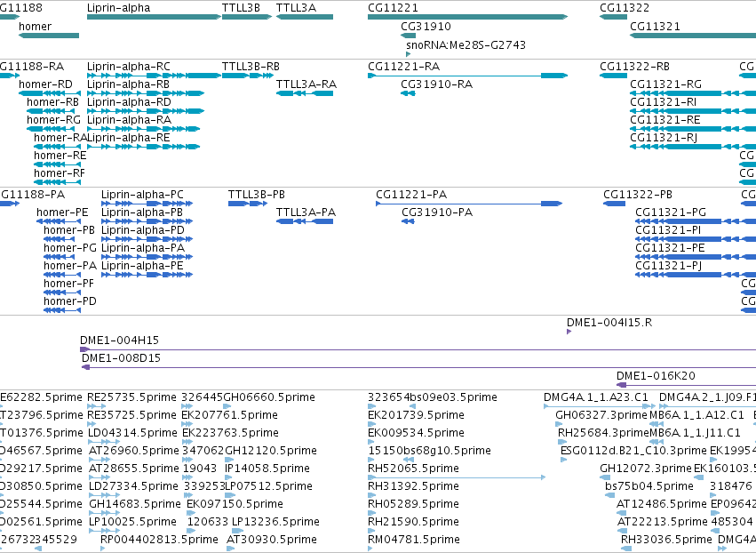This screenshot has height=553, width=756.
Task: Select EST RH31392.5prime
Action: point(413,486)
